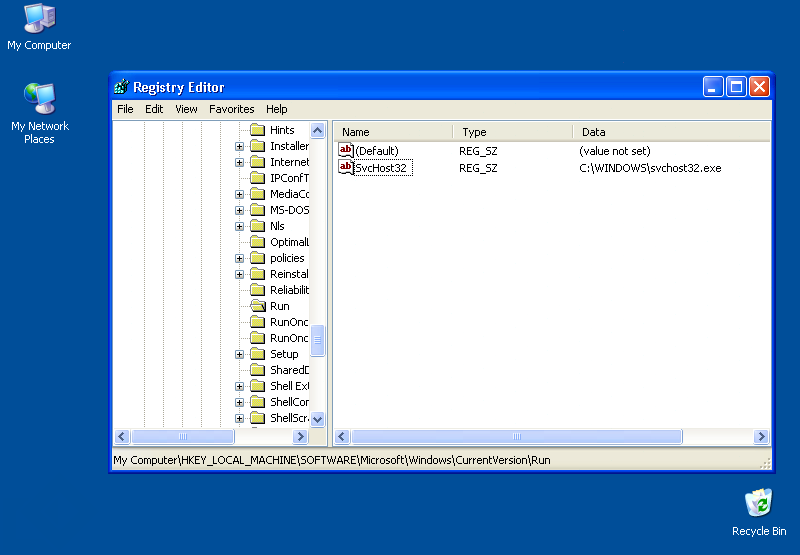This screenshot has width=800, height=555.
Task: Expand the Shell Ext key
Action: click(239, 386)
